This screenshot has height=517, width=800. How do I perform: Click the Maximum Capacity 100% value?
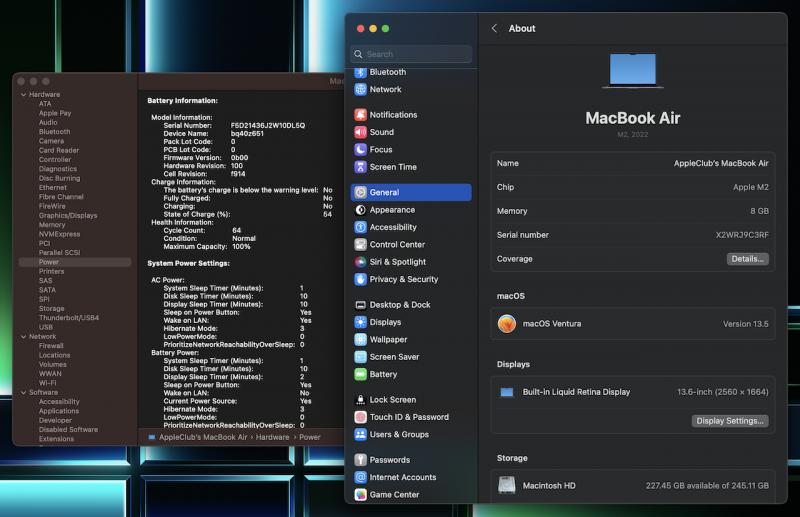(241, 247)
